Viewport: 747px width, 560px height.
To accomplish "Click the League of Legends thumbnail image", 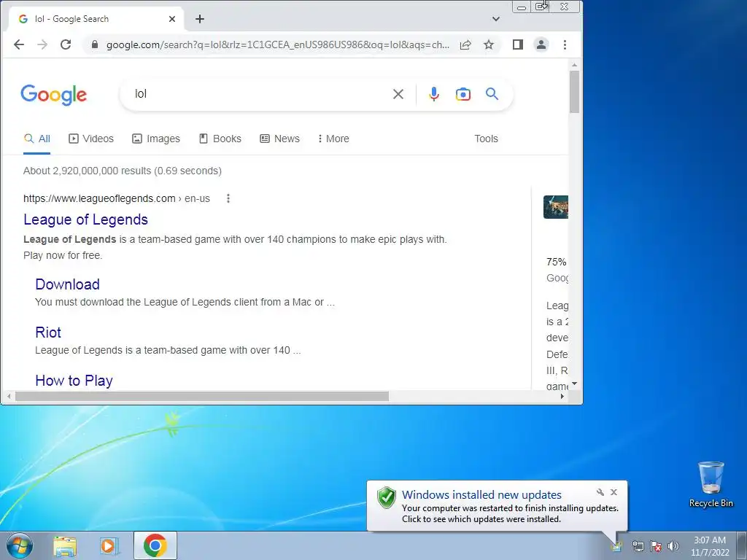I will [x=555, y=207].
